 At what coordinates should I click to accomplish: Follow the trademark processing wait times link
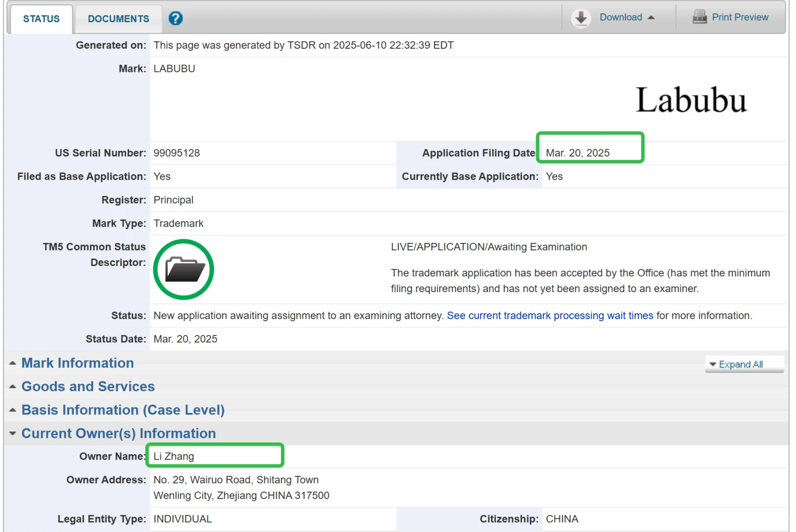(x=550, y=316)
